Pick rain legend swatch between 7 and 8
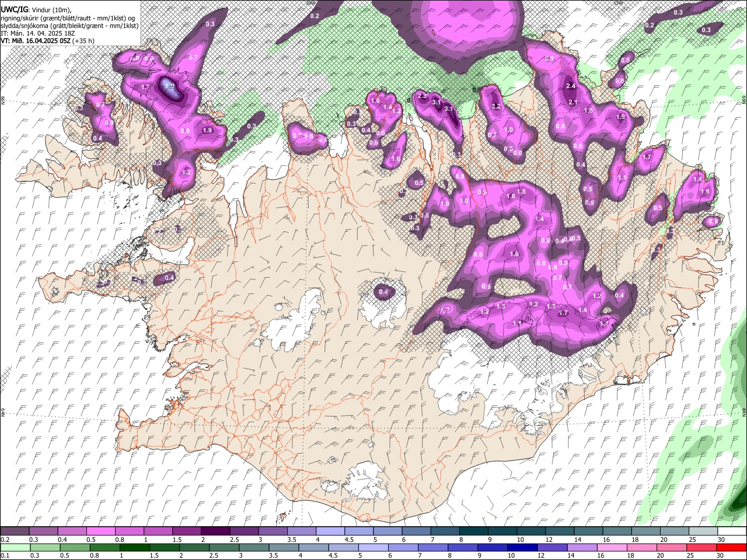The image size is (747, 560). [x=433, y=548]
